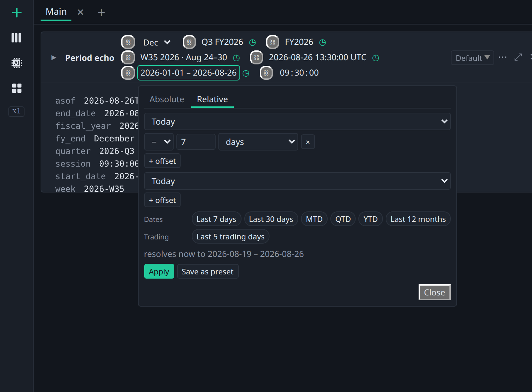532x392 pixels.
Task: Toggle link icon beside Dec selector
Action: [x=128, y=42]
